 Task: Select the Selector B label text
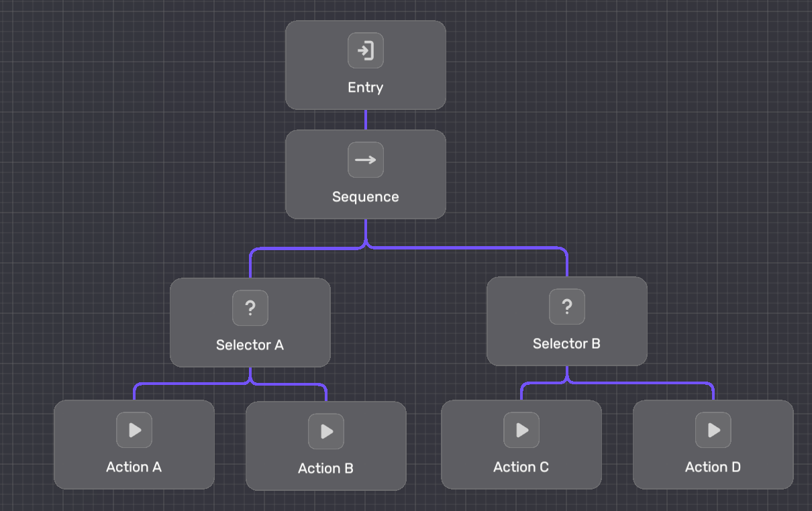[x=567, y=344]
